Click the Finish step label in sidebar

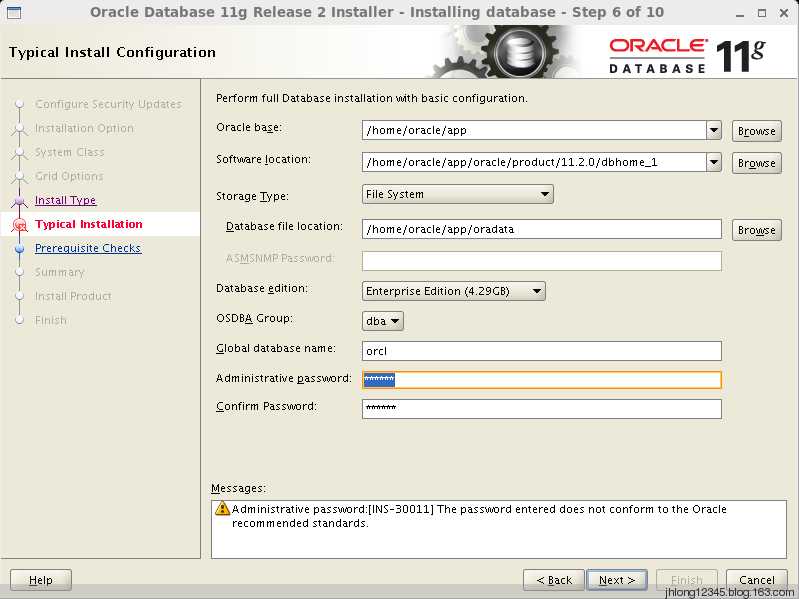point(51,320)
